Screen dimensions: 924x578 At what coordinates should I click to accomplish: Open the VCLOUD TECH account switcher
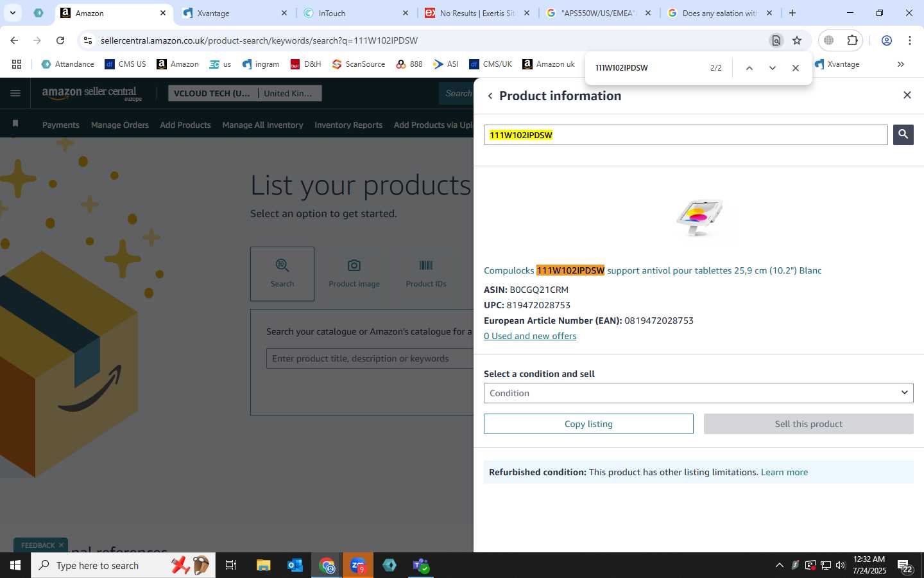(x=245, y=93)
